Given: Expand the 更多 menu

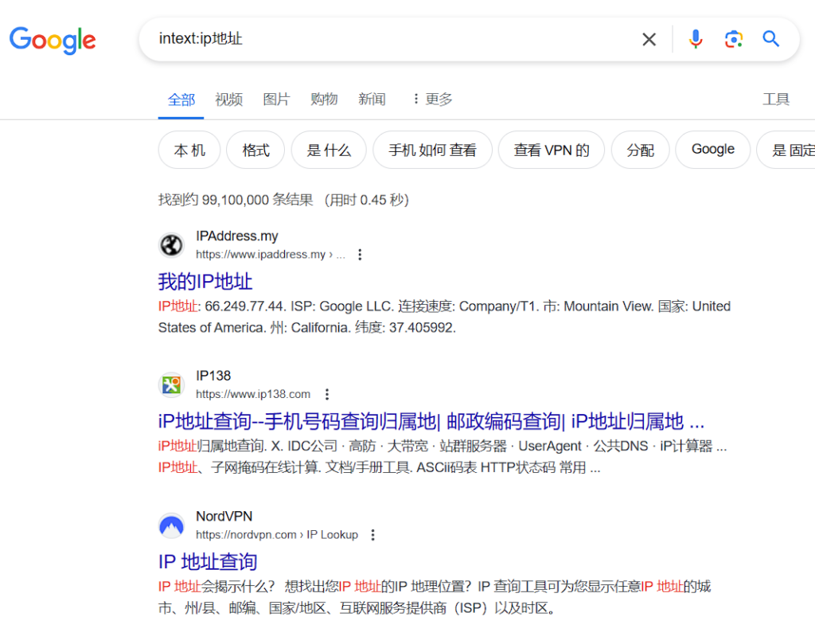Looking at the screenshot, I should (432, 100).
